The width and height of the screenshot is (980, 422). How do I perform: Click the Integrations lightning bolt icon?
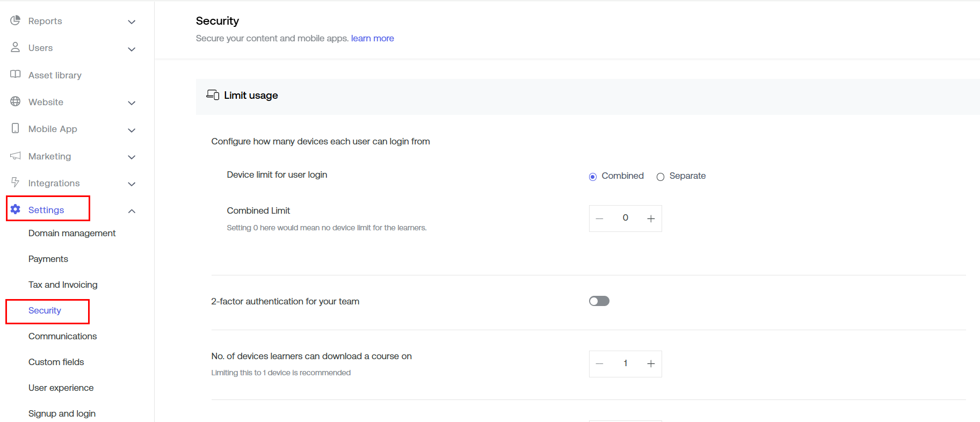tap(16, 183)
